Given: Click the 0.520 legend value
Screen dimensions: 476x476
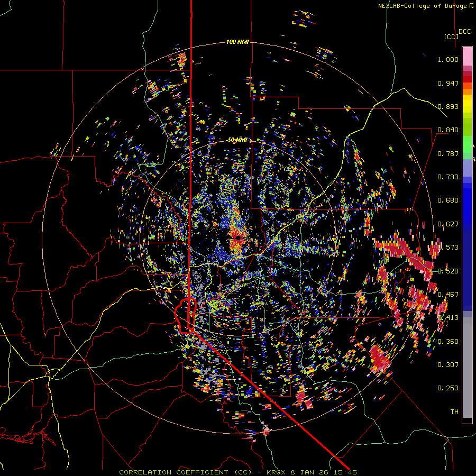Looking at the screenshot, I should pos(448,271).
